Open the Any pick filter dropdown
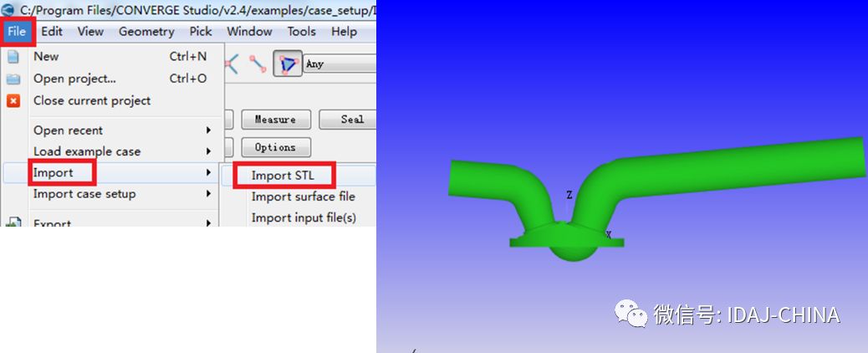The height and width of the screenshot is (353, 868). (x=340, y=64)
